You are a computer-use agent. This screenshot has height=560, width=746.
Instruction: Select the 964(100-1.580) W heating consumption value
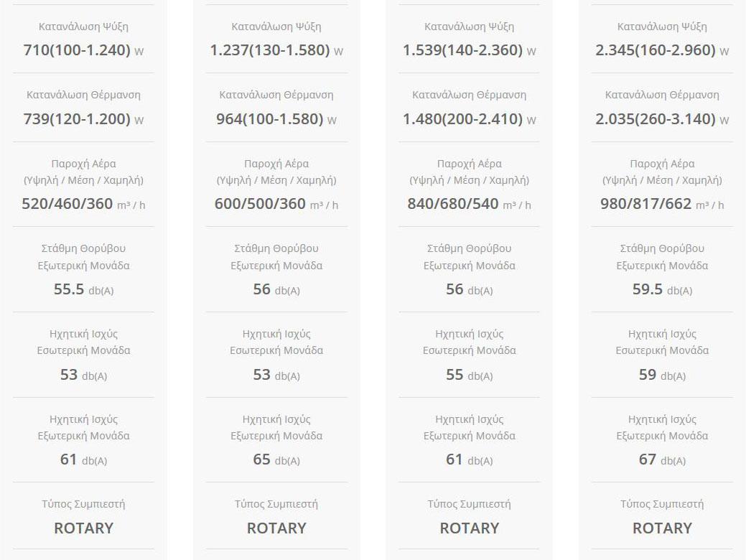click(x=276, y=119)
